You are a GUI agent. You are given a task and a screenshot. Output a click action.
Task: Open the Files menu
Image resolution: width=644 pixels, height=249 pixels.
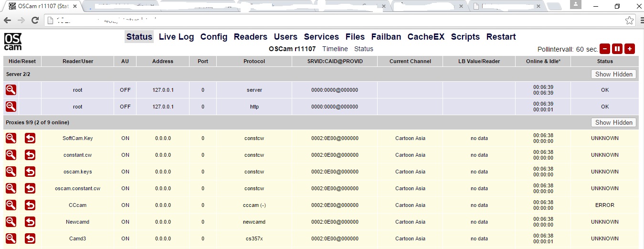[355, 37]
